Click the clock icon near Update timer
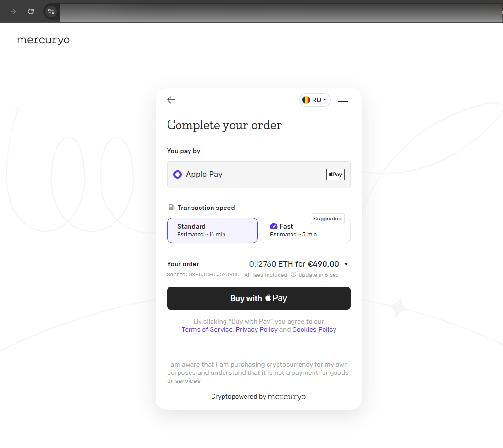Viewport: 503px width, 448px height. (x=293, y=275)
